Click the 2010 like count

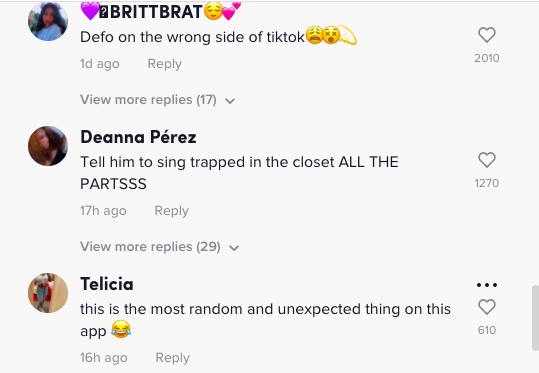point(487,58)
